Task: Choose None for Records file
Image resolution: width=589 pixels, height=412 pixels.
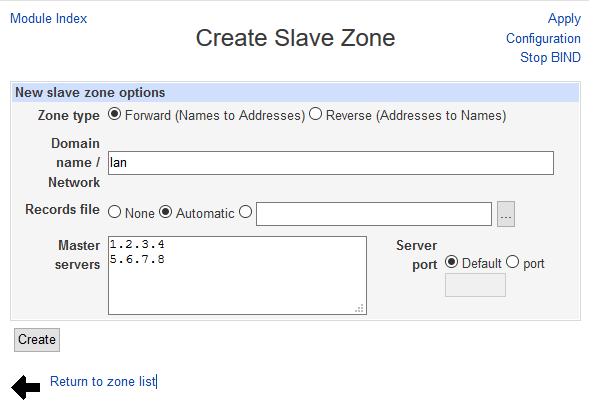Action: click(x=115, y=212)
